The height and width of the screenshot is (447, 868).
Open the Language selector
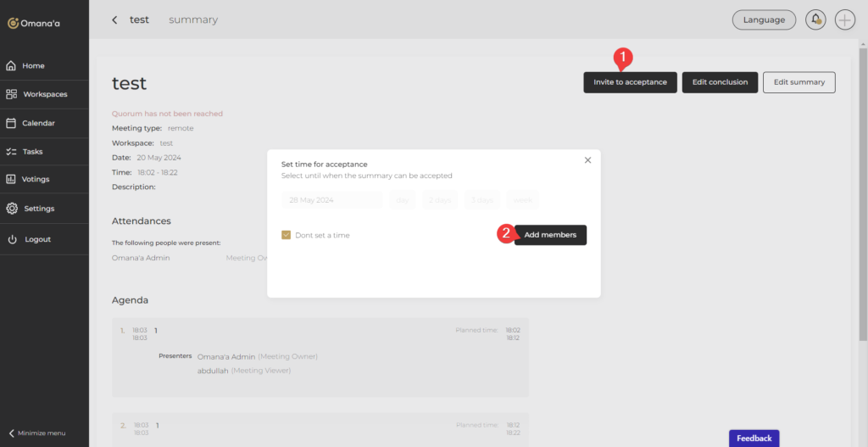(764, 20)
